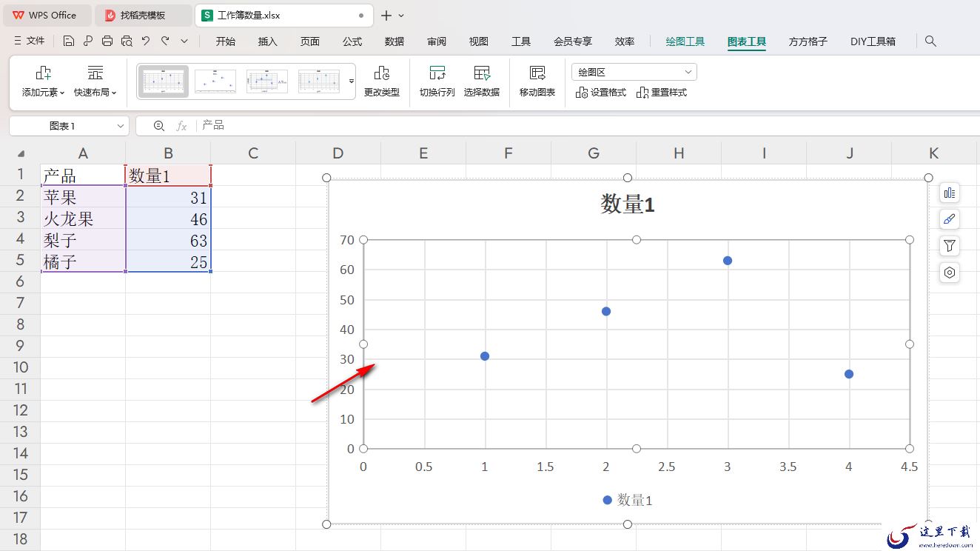
Task: Select the fourth chart style thumbnail
Action: (319, 81)
